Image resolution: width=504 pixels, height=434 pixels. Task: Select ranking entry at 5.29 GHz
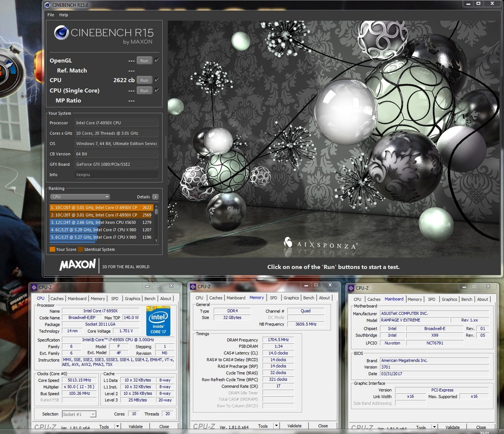coord(101,230)
